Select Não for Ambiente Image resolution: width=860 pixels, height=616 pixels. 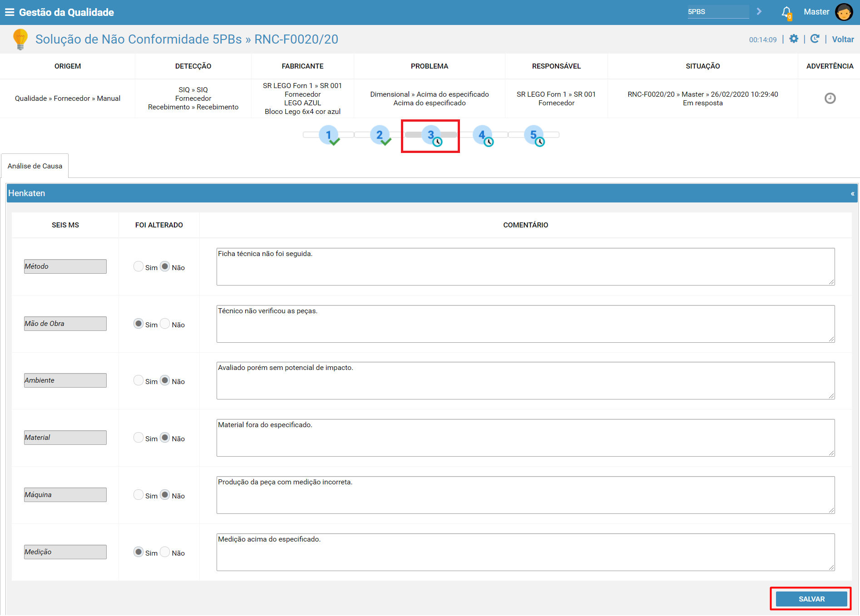click(x=165, y=380)
